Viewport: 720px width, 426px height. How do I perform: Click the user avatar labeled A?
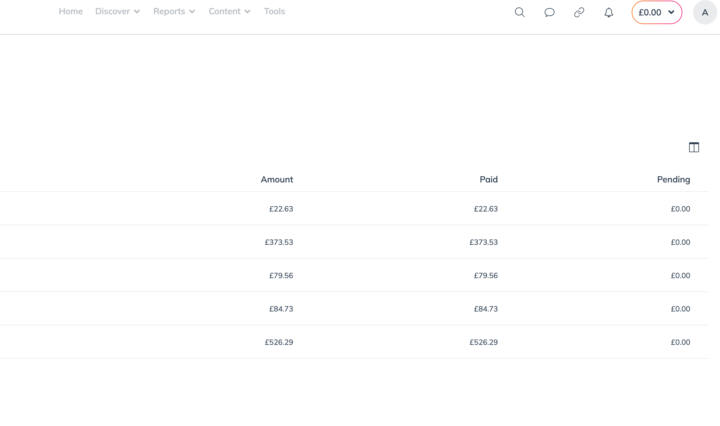point(705,12)
